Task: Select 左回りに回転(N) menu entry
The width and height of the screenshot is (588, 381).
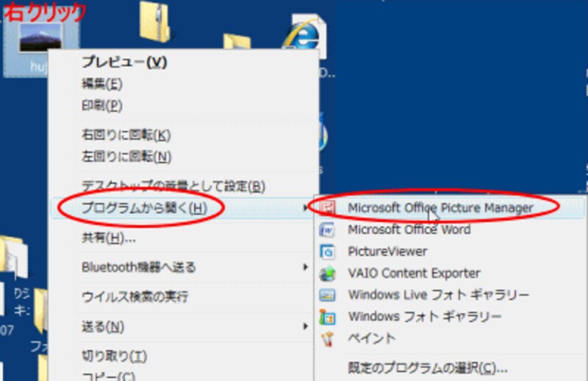Action: point(126,157)
